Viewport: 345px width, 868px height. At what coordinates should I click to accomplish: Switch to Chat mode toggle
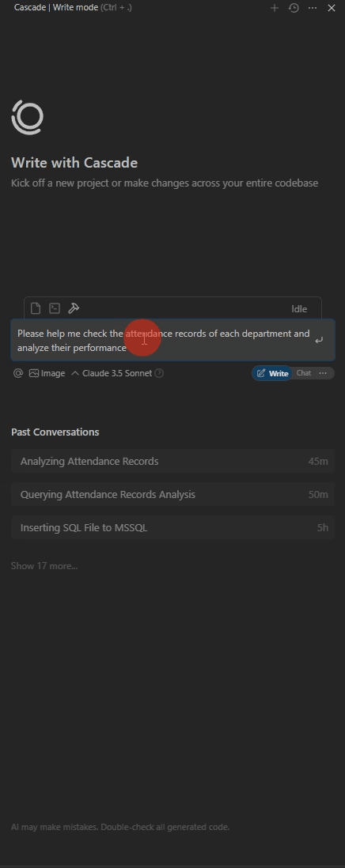[304, 373]
